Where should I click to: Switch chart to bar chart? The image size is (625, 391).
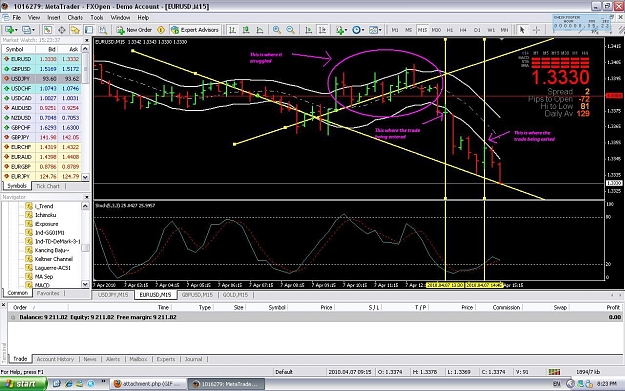232,30
